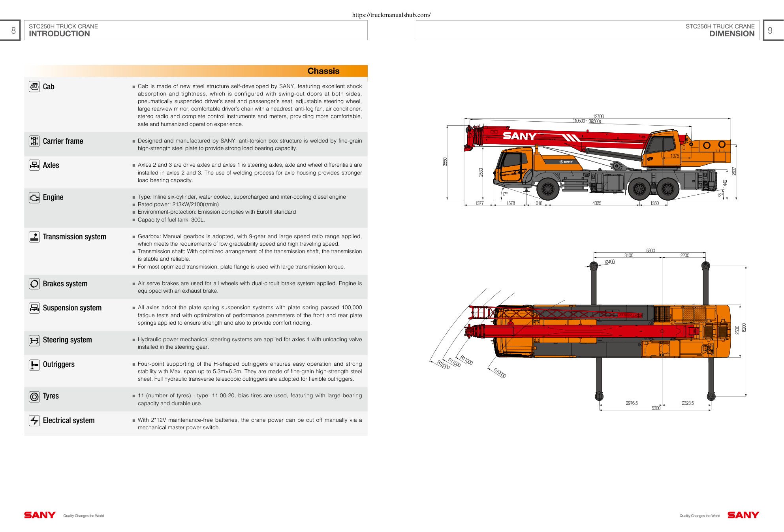Click the Transmission system gearstick icon
Screen dimensions: 784x532
[34, 237]
